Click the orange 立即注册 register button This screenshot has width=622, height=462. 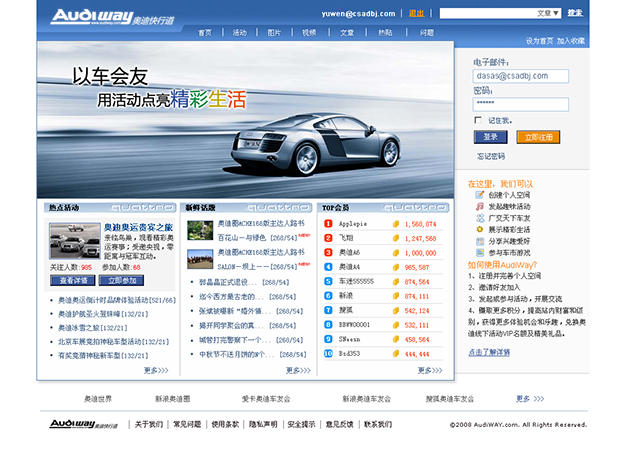[x=538, y=137]
